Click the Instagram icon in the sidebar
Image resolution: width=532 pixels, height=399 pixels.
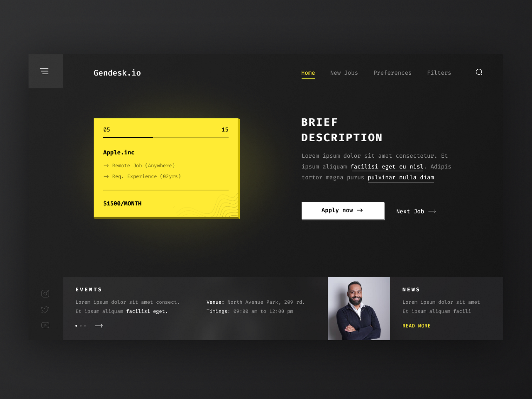[45, 293]
